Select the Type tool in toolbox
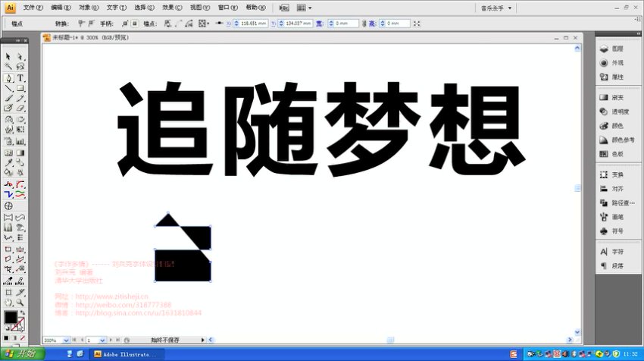 click(x=21, y=77)
